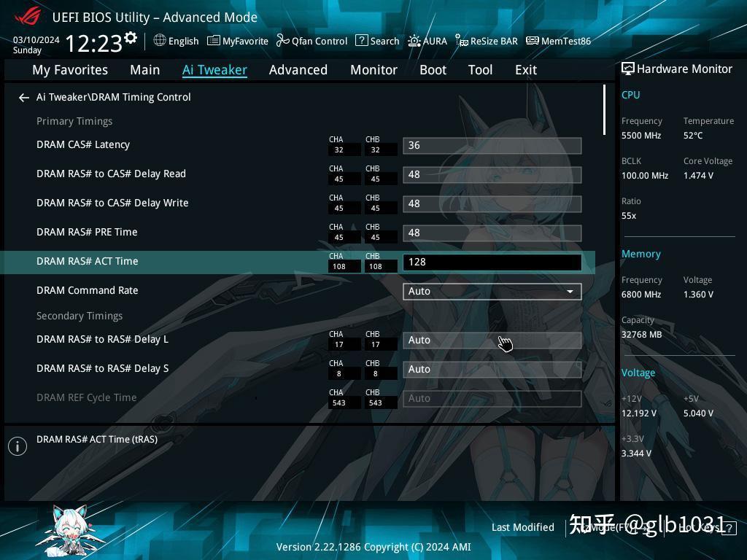Click CPU temperature 52°C reading
This screenshot has width=747, height=560.
693,136
